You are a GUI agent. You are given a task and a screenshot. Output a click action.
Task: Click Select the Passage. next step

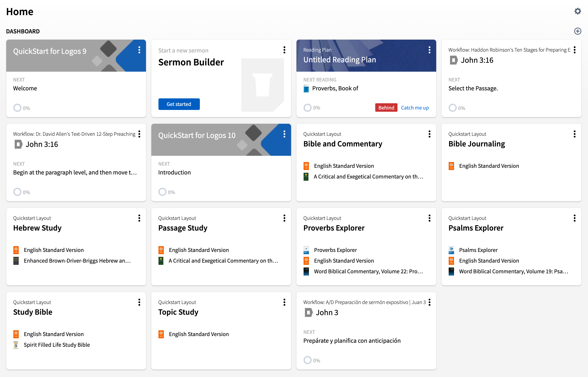coord(473,88)
